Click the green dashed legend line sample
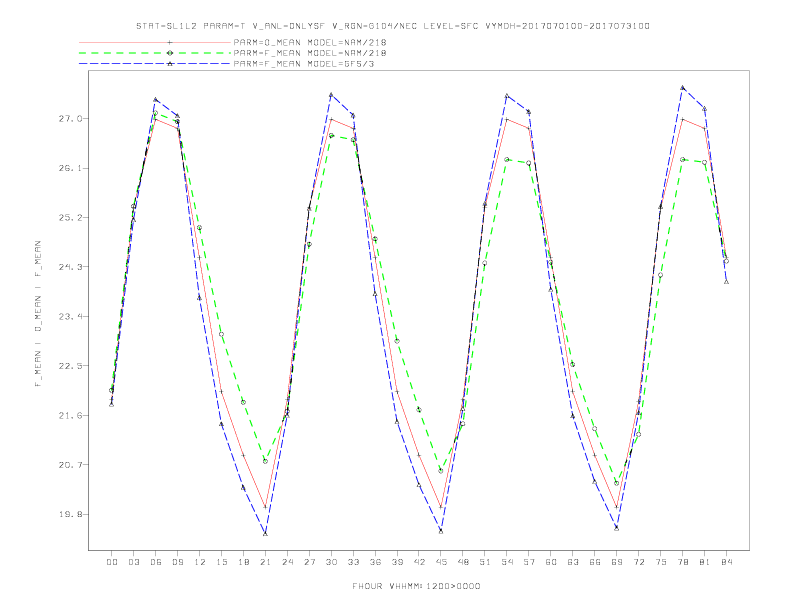Screen dimensions: 792x612 click(155, 53)
